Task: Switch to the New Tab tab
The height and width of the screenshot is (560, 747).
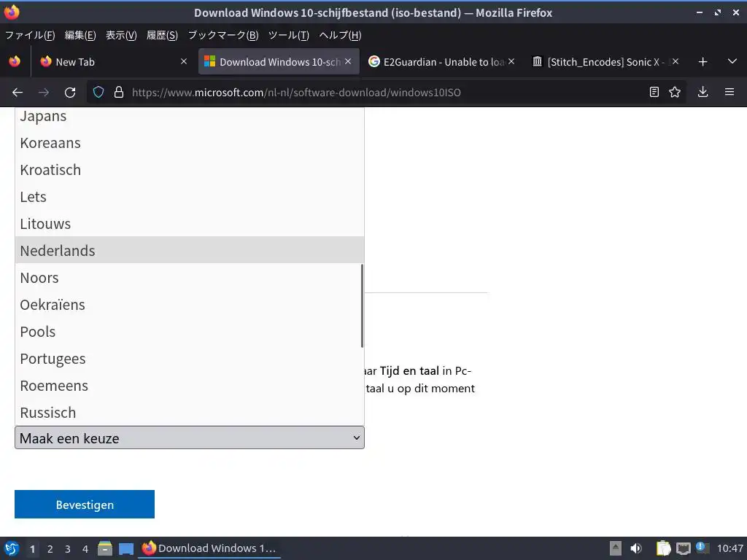Action: (113, 62)
